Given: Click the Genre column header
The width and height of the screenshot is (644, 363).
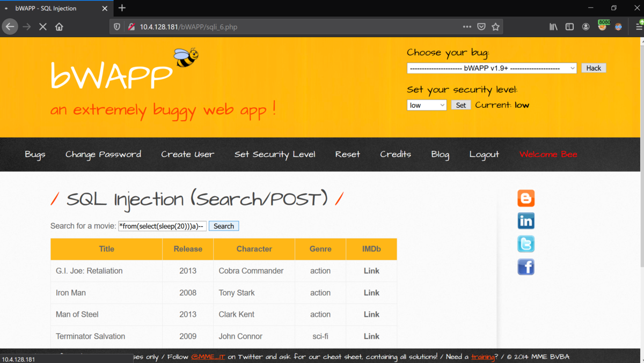Looking at the screenshot, I should point(320,249).
